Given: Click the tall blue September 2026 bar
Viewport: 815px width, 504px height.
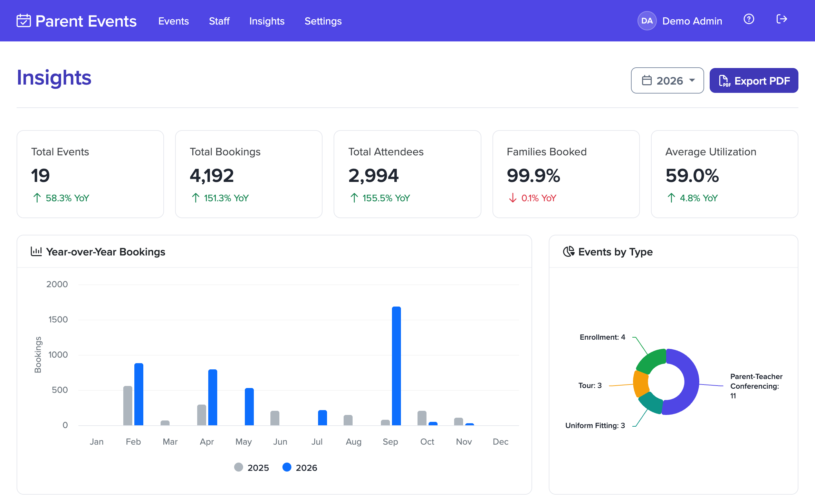Looking at the screenshot, I should point(396,366).
